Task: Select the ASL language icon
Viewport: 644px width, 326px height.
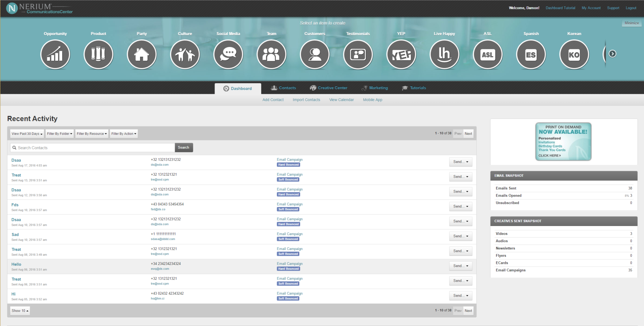Action: tap(488, 54)
